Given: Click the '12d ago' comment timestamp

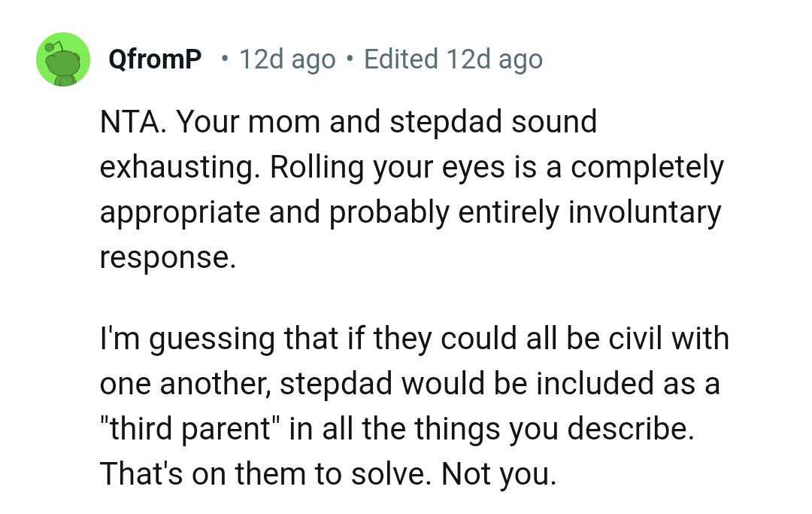Looking at the screenshot, I should point(286,59).
